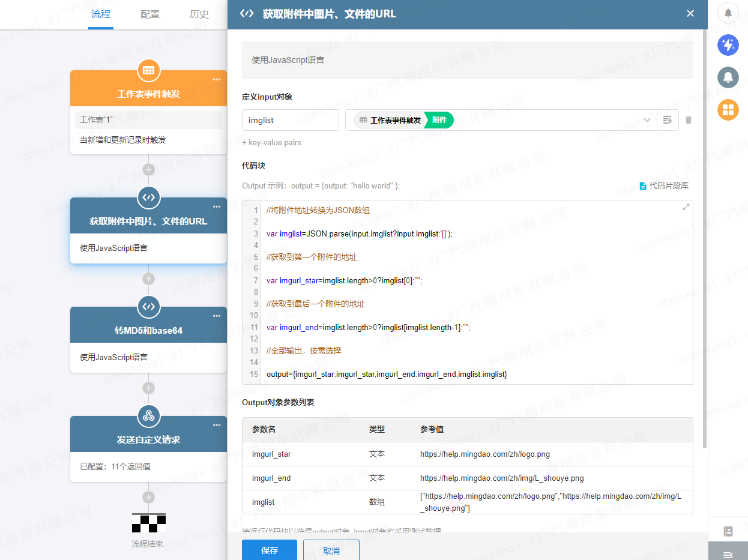Open more options on 发送自定义请求 node

217,426
